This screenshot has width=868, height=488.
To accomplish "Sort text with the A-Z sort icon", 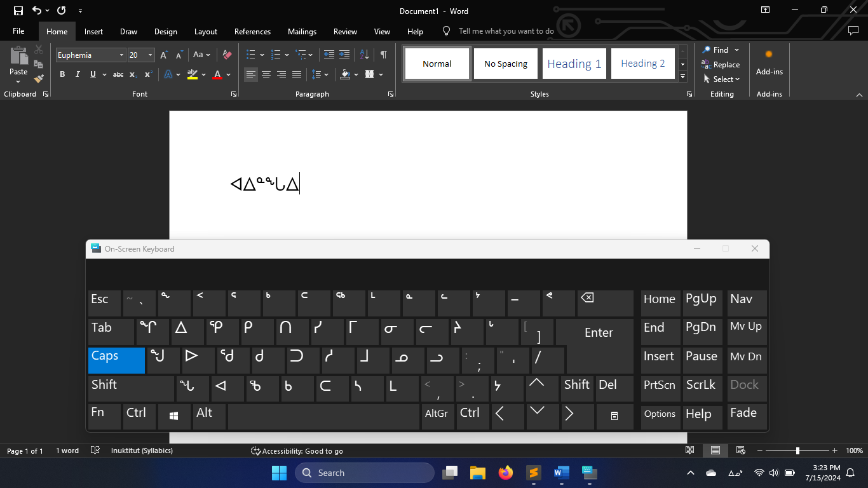I will [x=363, y=55].
